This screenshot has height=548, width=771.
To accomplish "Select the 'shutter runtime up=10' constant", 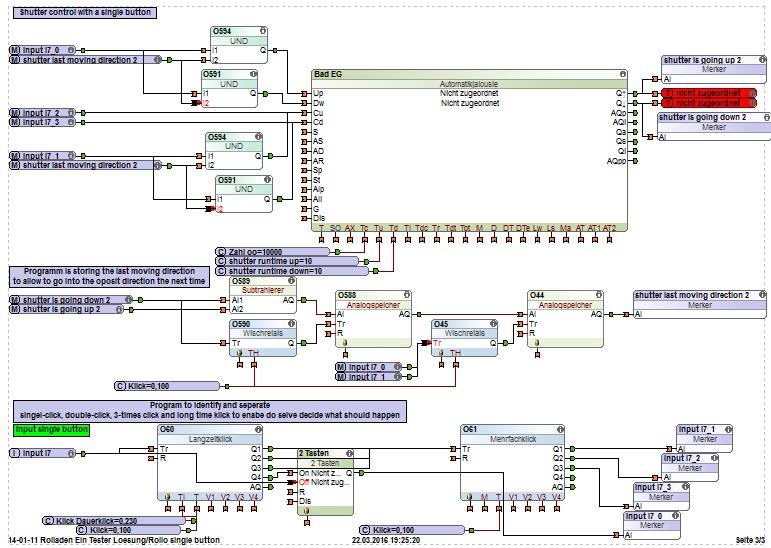I will point(287,261).
